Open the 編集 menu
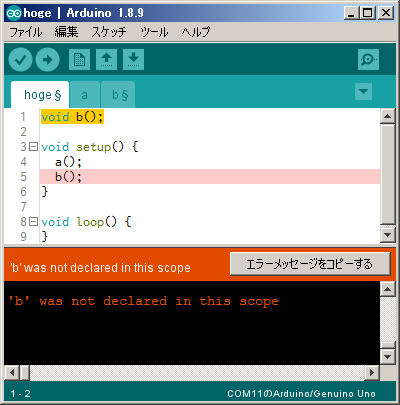 (66, 32)
